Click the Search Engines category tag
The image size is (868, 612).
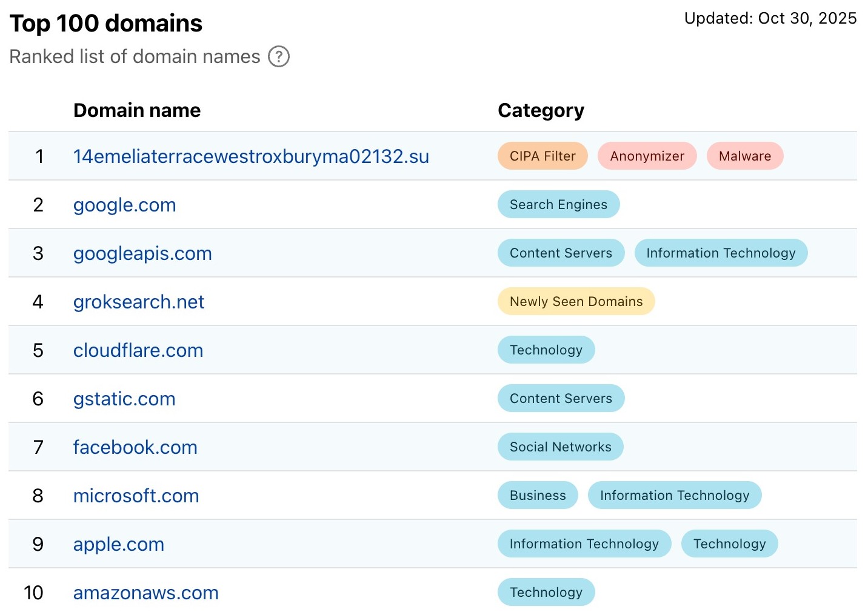click(558, 205)
